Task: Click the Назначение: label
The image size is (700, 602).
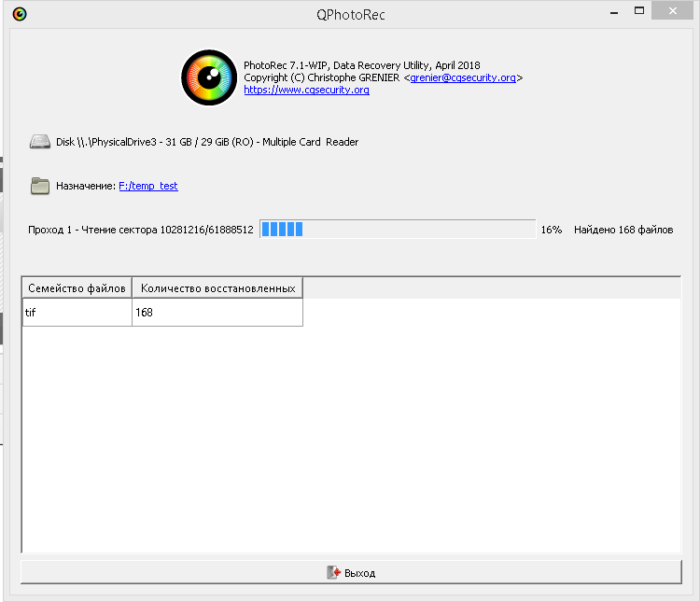Action: [x=86, y=186]
